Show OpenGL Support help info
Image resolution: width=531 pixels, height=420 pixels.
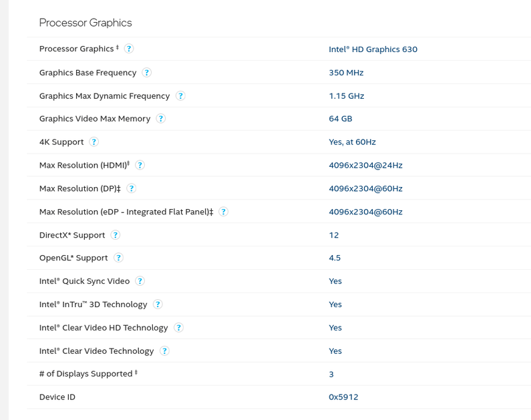pos(118,258)
